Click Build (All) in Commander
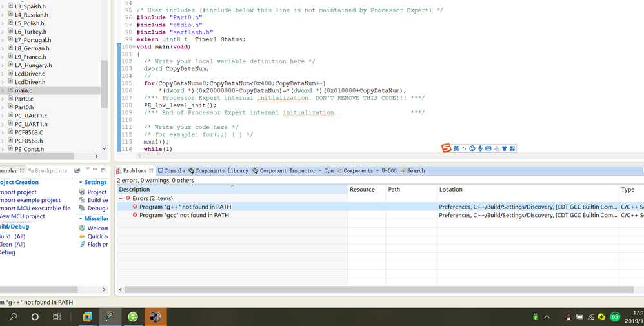Viewport: 644px width, 326px height. [x=12, y=236]
